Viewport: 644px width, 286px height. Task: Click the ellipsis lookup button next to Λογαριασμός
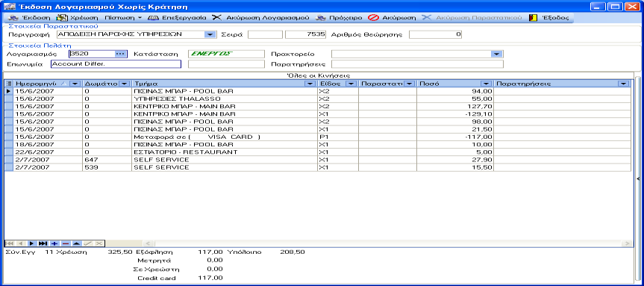click(x=119, y=54)
